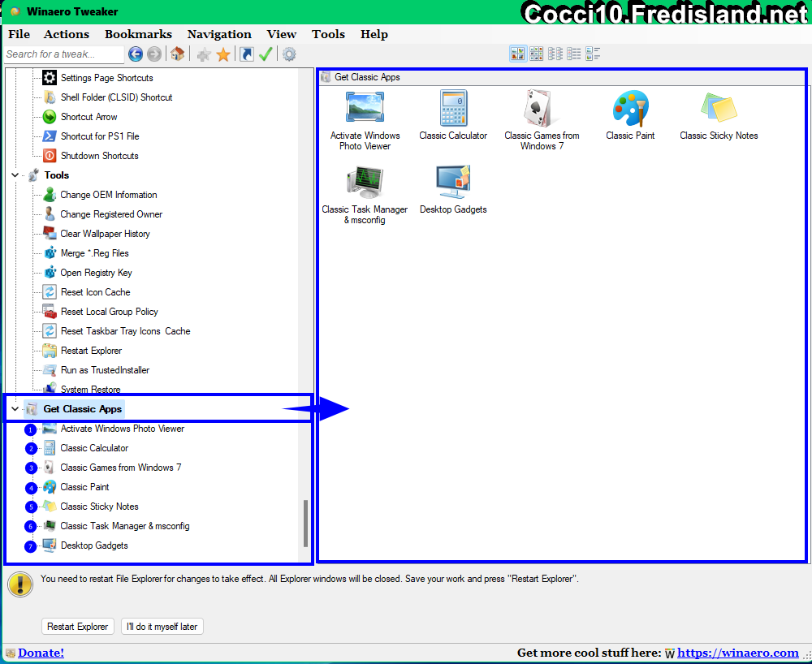The height and width of the screenshot is (664, 812).
Task: Select Shutdown Shortcuts tree item
Action: click(99, 156)
